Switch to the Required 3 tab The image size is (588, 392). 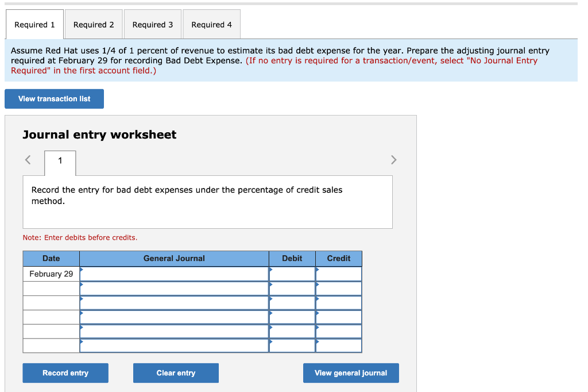(x=153, y=24)
